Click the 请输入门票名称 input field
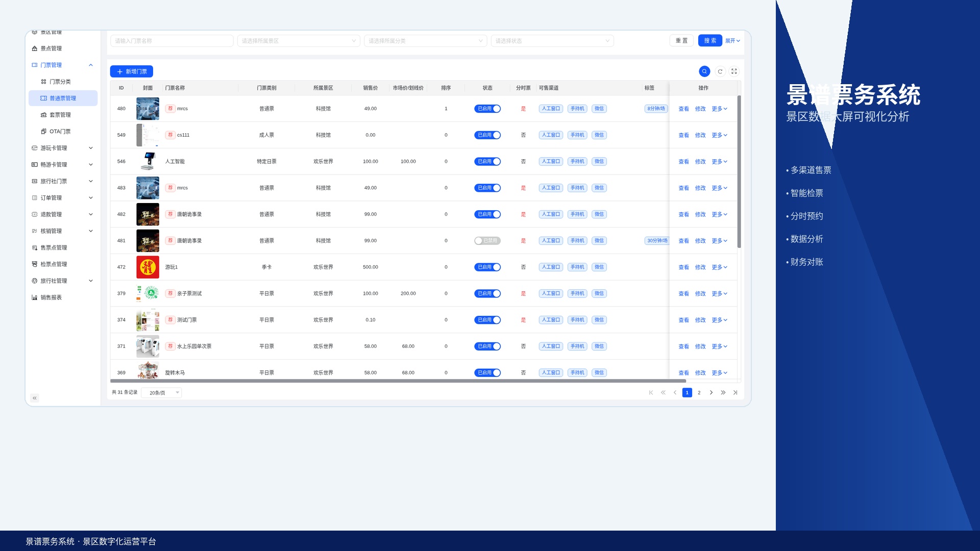Viewport: 980px width, 551px height. tap(172, 41)
